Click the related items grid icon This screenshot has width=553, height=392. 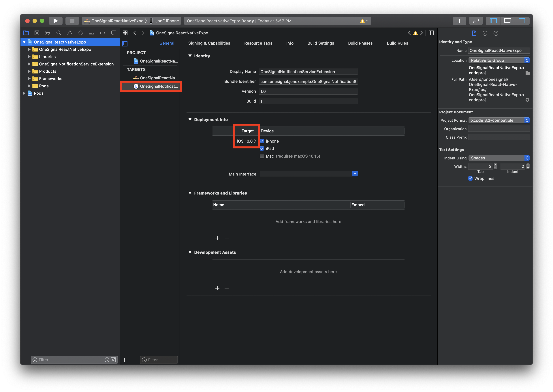pos(125,33)
